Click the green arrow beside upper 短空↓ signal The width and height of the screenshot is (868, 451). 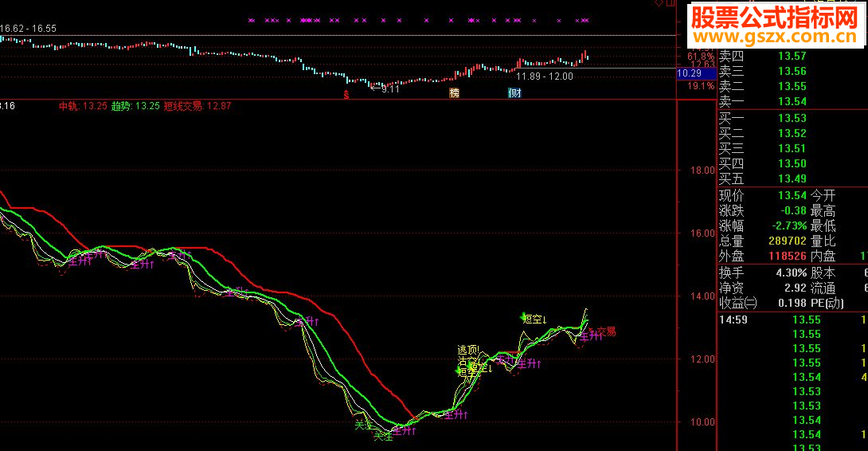click(x=523, y=317)
